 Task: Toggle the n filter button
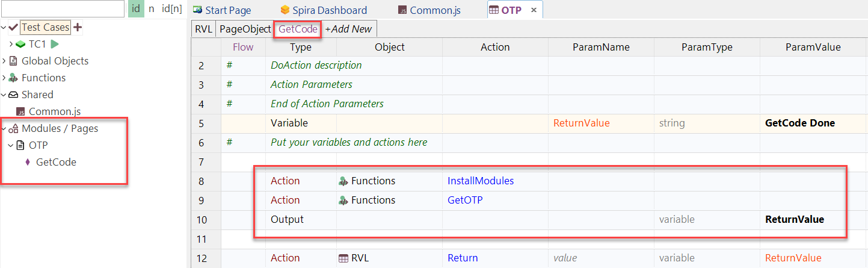click(x=152, y=9)
